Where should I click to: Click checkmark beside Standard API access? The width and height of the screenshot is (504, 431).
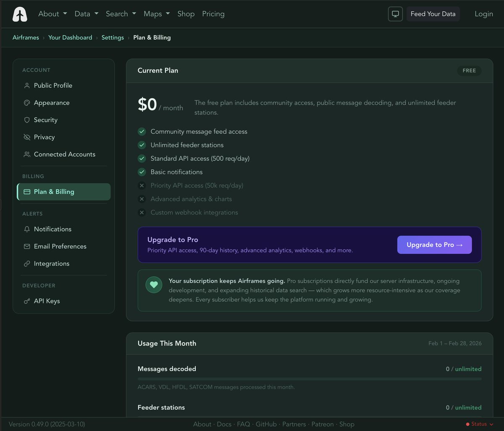(x=142, y=158)
